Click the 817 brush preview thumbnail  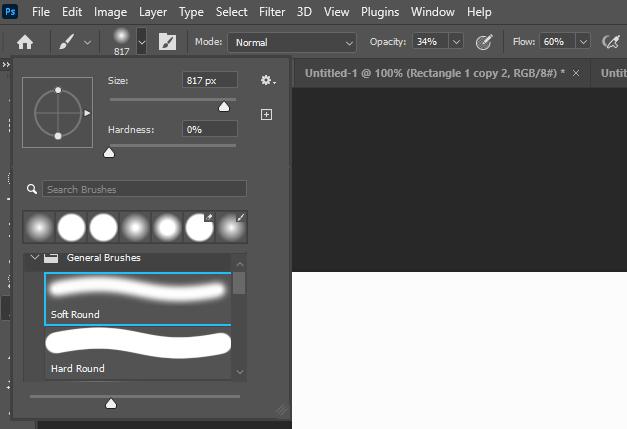click(x=121, y=42)
